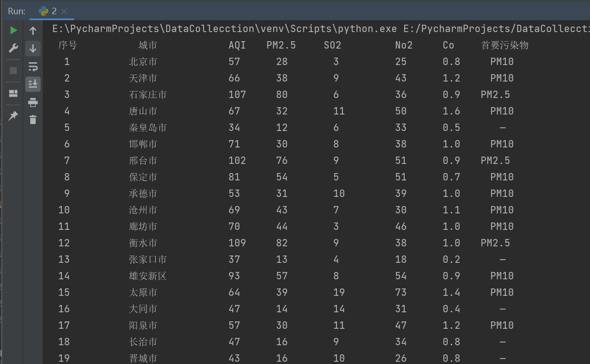
Task: Click city name 唐山市
Action: tap(143, 111)
